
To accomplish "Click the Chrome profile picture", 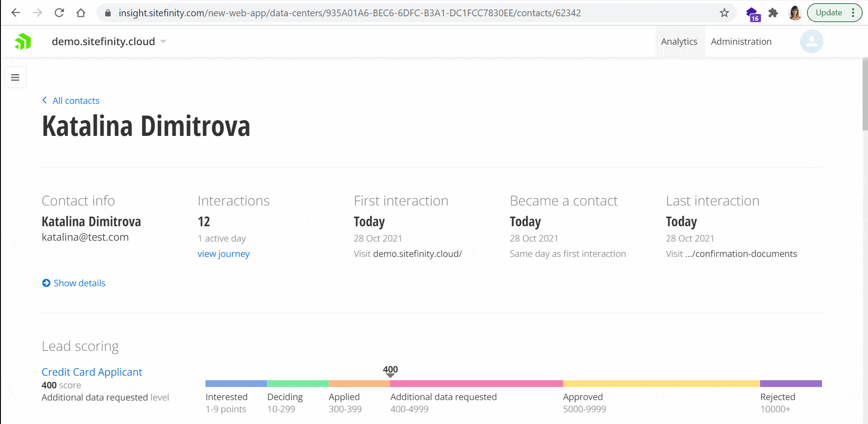I will (x=794, y=13).
